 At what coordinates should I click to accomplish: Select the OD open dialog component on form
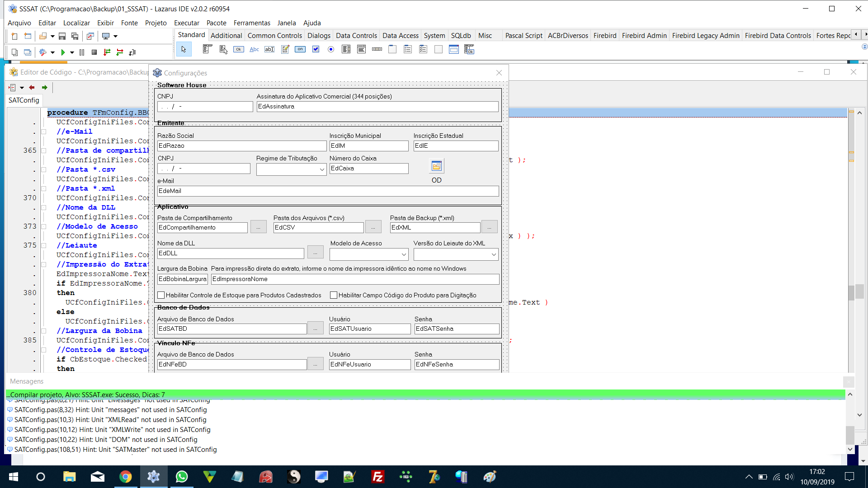pyautogui.click(x=436, y=166)
